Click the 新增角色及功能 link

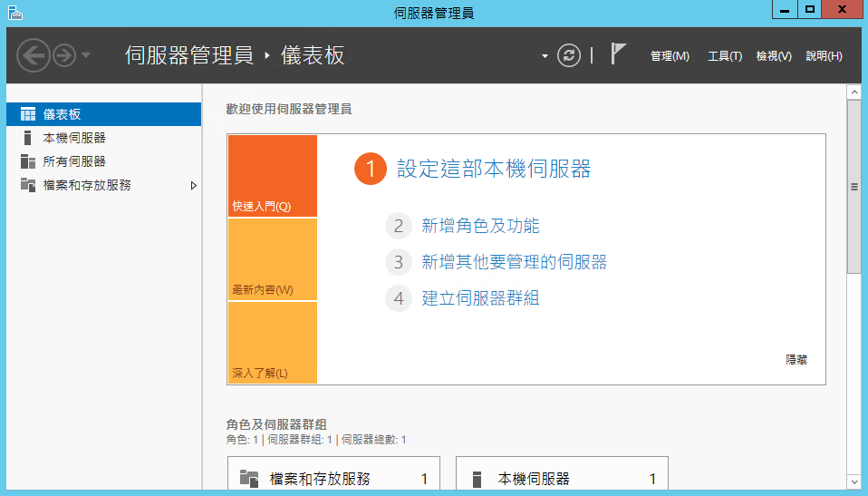pyautogui.click(x=480, y=226)
